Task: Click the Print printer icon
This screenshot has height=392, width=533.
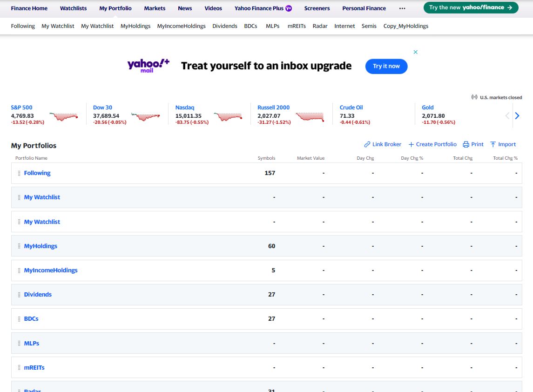Action: pyautogui.click(x=466, y=144)
